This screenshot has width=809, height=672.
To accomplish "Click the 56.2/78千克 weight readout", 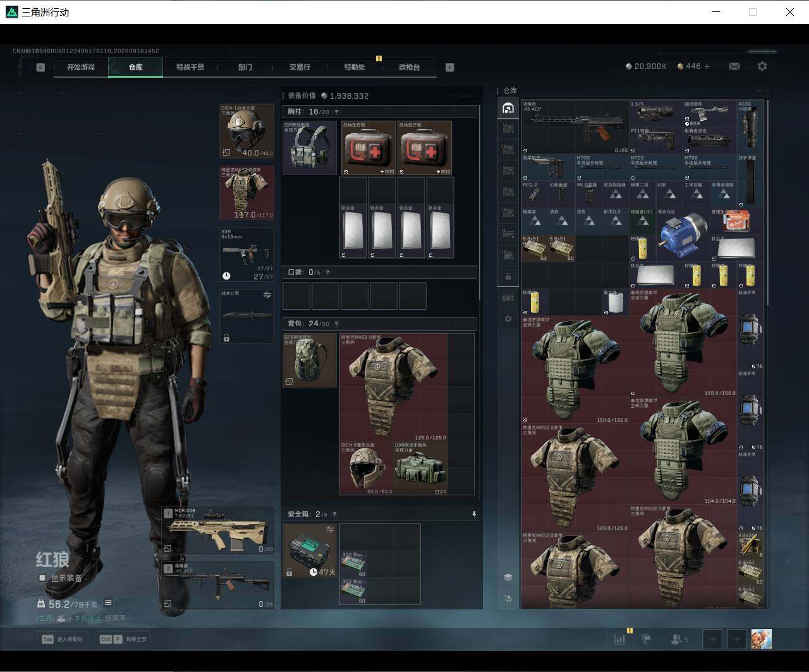I will [68, 603].
